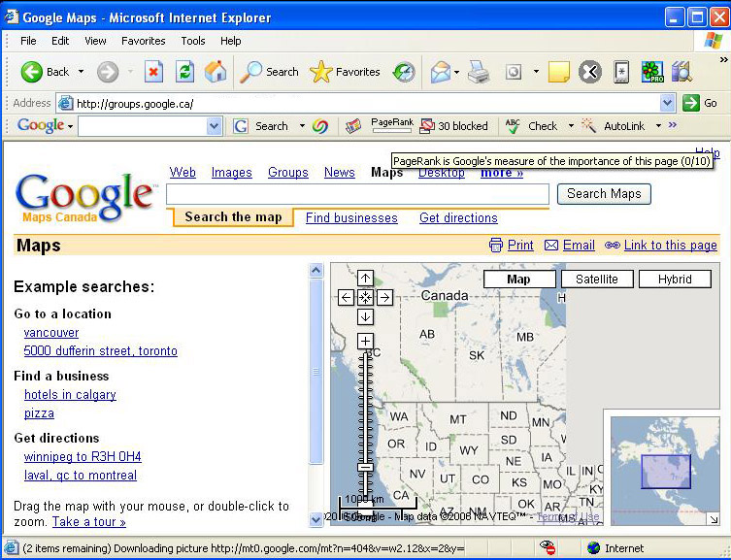The height and width of the screenshot is (560, 731).
Task: Open the Check options dropdown arrow
Action: tap(571, 126)
